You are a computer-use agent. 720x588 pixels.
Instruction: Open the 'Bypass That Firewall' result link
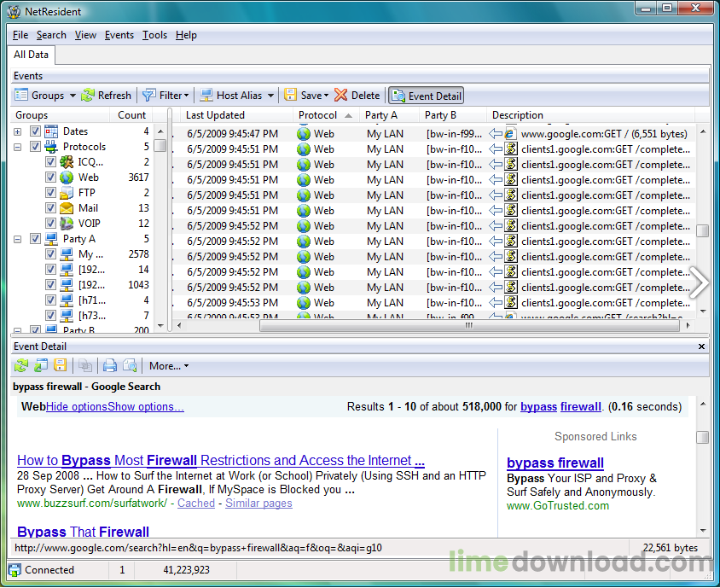click(x=83, y=532)
